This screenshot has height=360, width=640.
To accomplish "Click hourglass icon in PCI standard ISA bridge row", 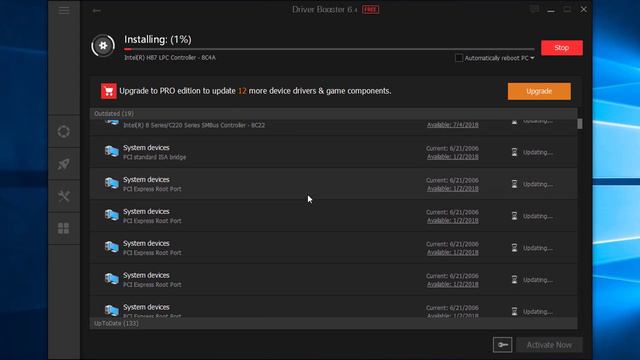I will [x=514, y=152].
